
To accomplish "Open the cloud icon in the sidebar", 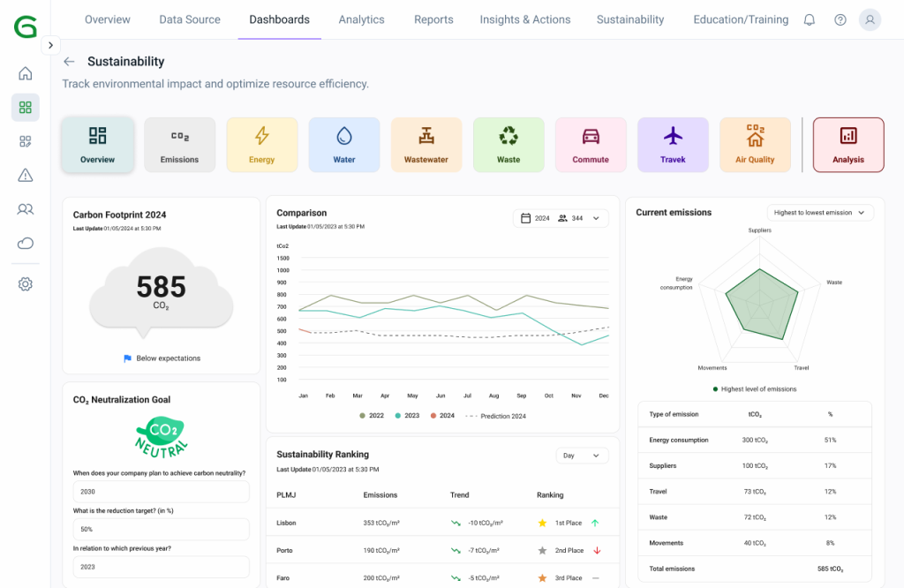I will click(x=26, y=244).
